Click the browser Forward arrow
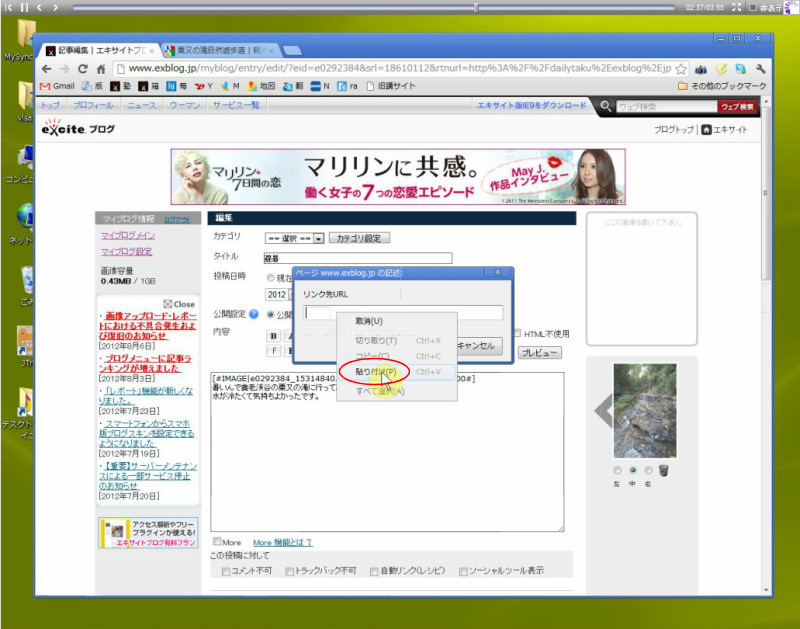 click(65, 69)
